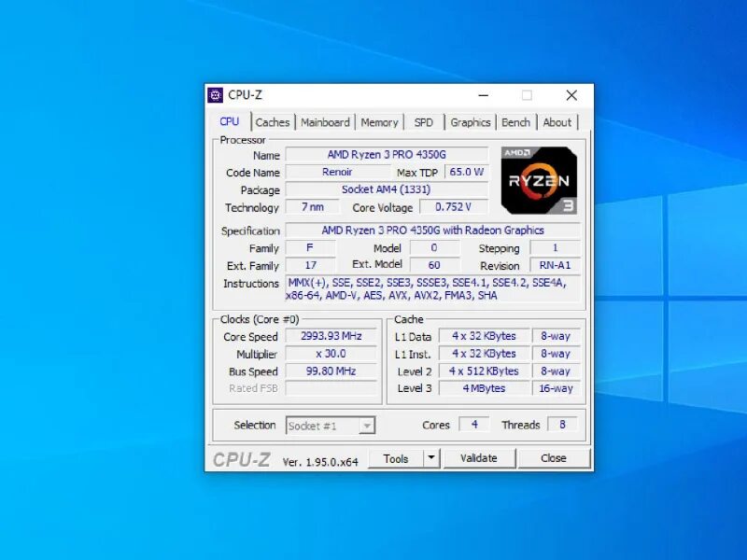The width and height of the screenshot is (747, 560).
Task: Click the Core Speed value 2993.93 MHz
Action: click(x=331, y=336)
